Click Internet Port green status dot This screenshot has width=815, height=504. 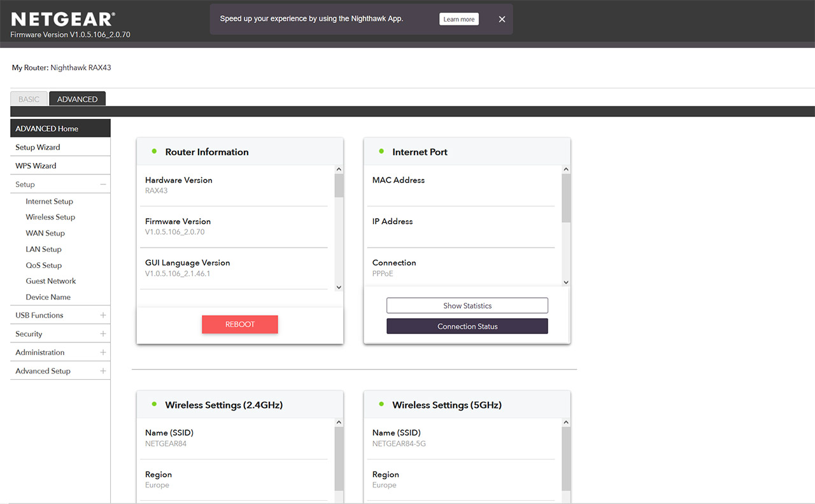coord(381,151)
